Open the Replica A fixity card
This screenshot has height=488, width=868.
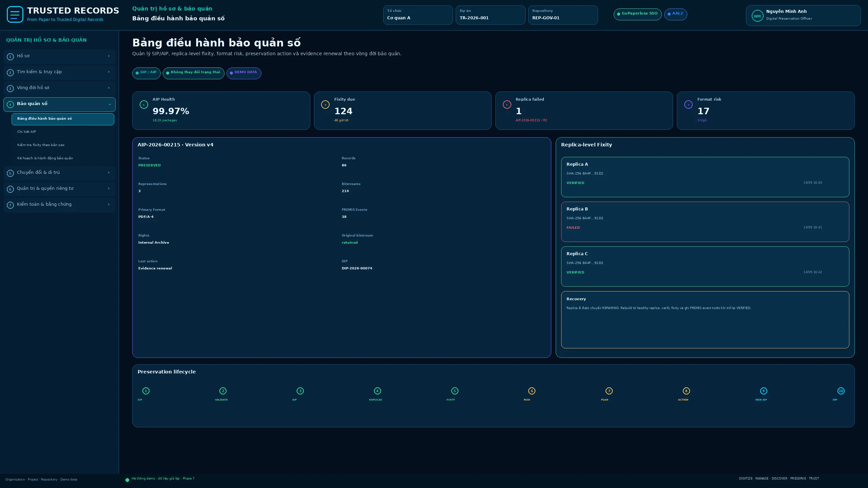pyautogui.click(x=705, y=177)
